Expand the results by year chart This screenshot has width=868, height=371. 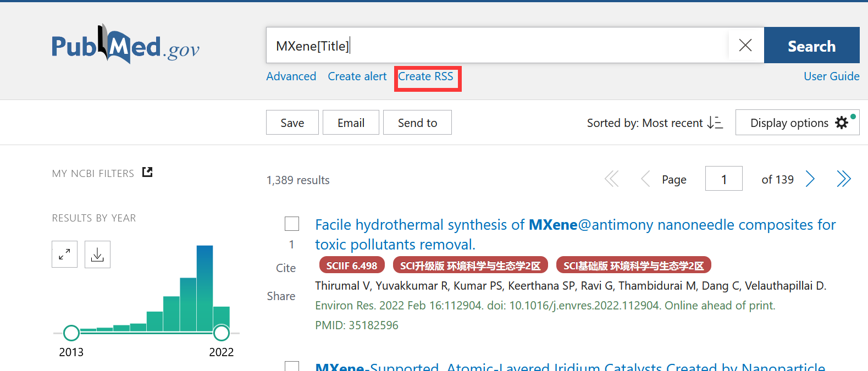(x=64, y=254)
